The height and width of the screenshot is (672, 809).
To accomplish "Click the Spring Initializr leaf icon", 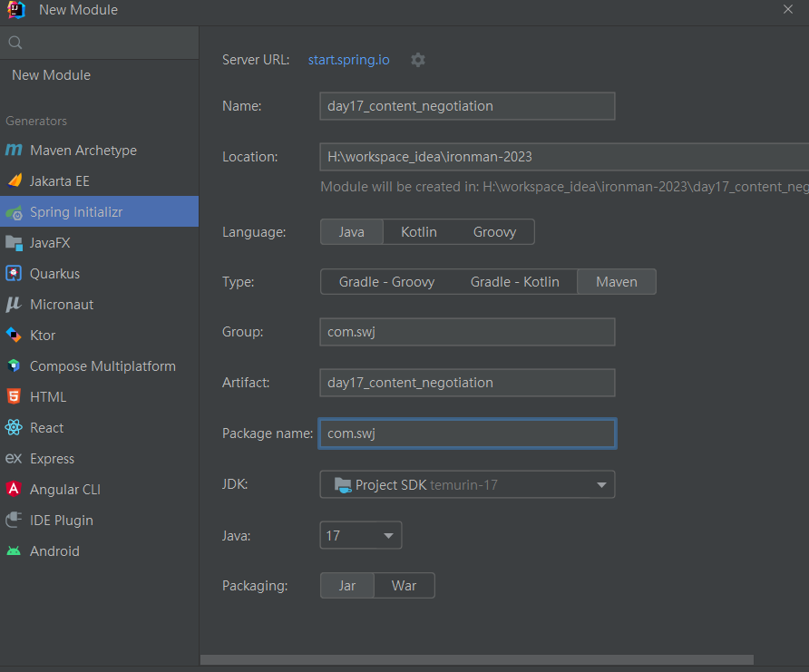I will click(14, 212).
